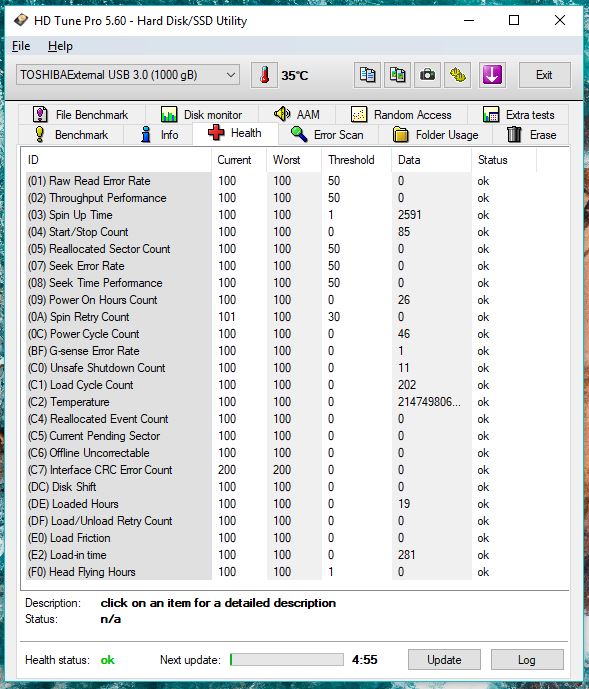Select the (C2) Temperature row

[281, 402]
